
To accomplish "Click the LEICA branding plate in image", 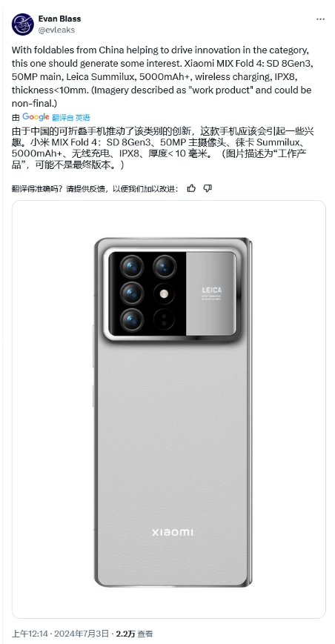I will [211, 293].
